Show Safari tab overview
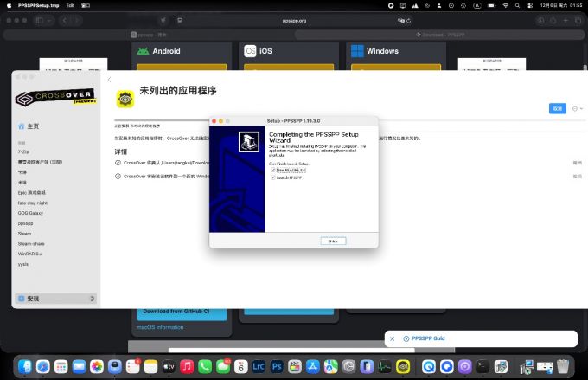 click(578, 21)
